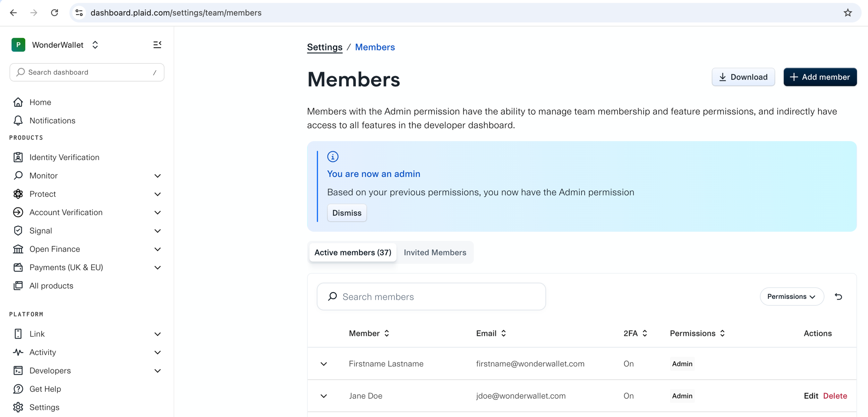Reset filters with the undo arrow

coord(838,297)
